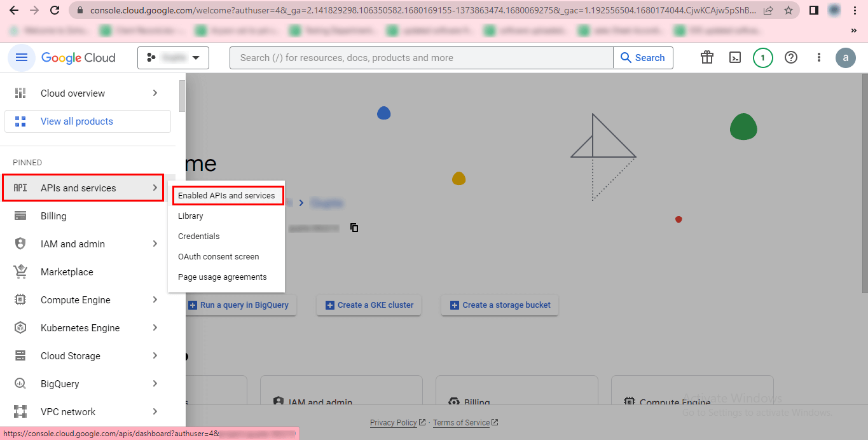This screenshot has height=440, width=868.
Task: Open the Terms of Service link
Action: [x=465, y=423]
